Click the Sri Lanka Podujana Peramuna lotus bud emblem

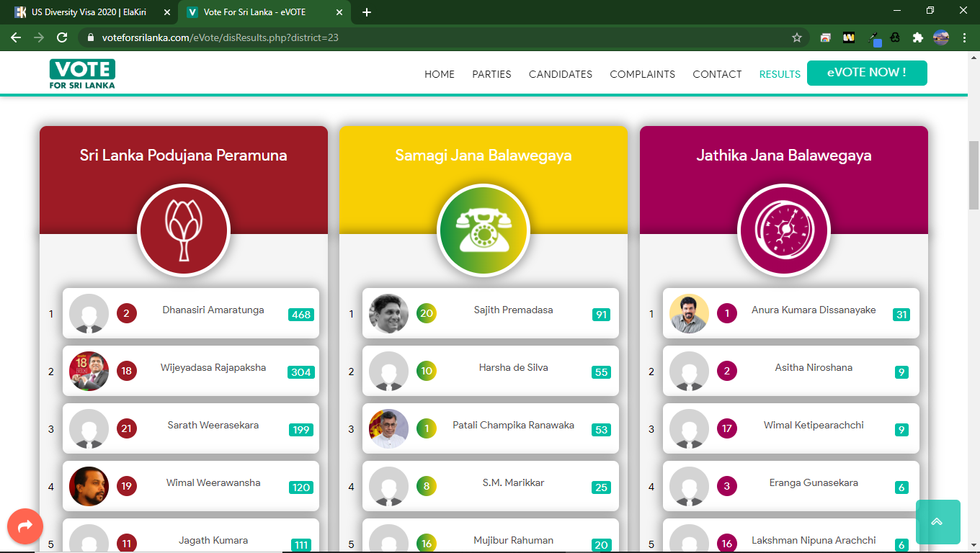pos(183,230)
